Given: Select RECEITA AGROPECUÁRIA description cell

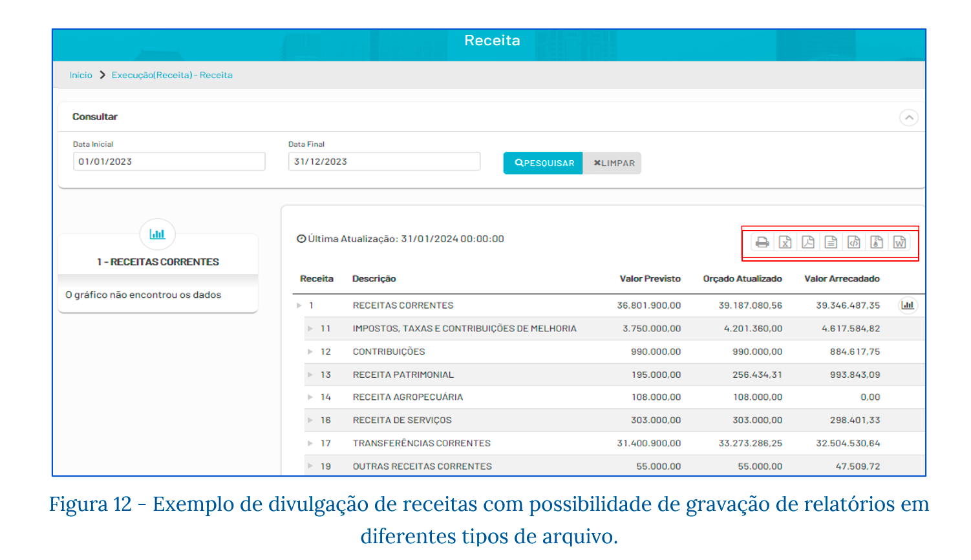Looking at the screenshot, I should coord(408,397).
